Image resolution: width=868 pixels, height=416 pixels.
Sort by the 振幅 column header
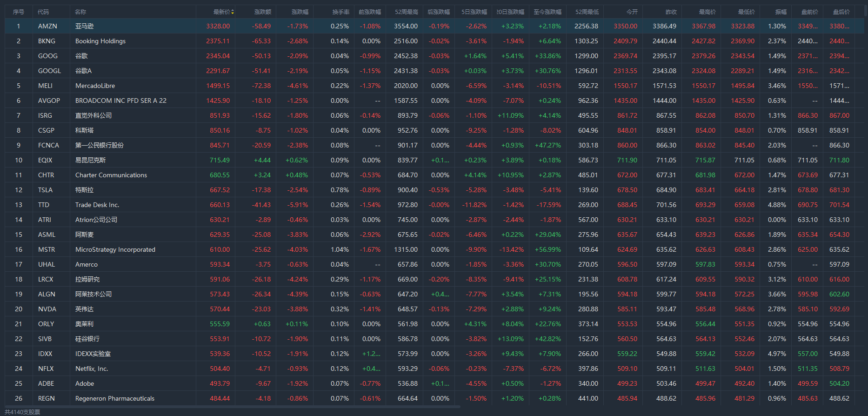coord(781,12)
